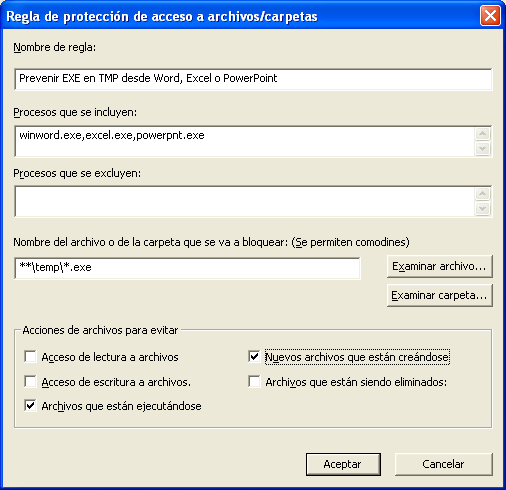Click the up arrow of excluded processes scrollbar

(483, 194)
